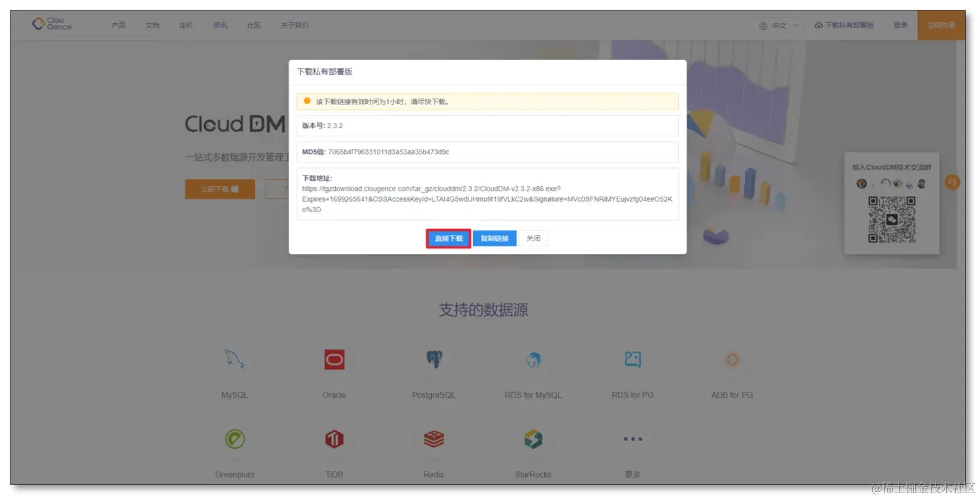The image size is (980, 499).
Task: Select the MySQL data source icon
Action: coord(235,359)
